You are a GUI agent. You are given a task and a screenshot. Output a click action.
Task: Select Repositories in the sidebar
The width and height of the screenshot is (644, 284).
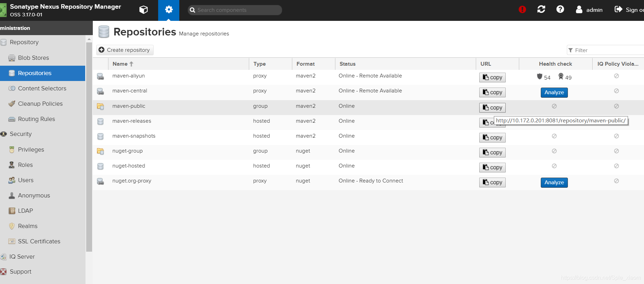pyautogui.click(x=42, y=73)
